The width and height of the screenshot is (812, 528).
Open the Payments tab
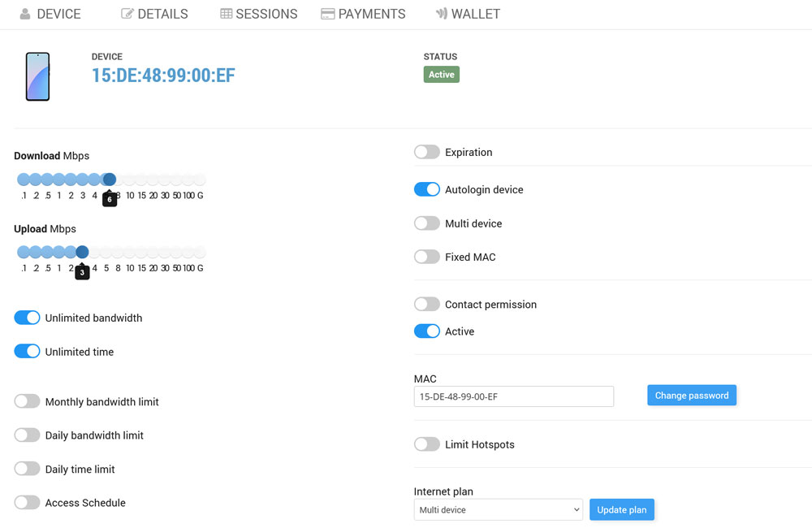click(363, 14)
